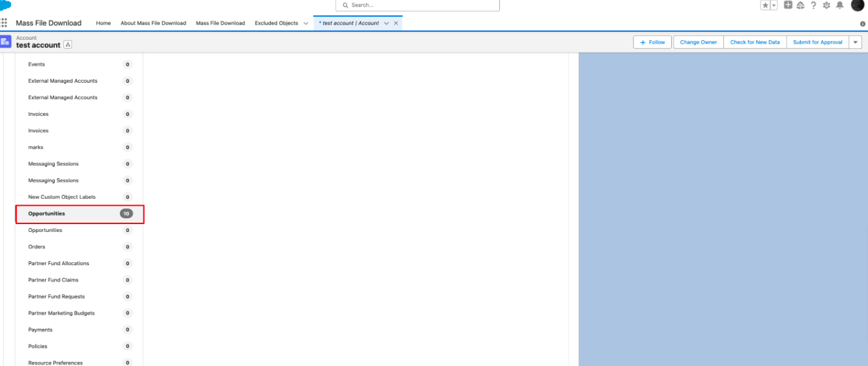
Task: Click the global Search field
Action: click(417, 5)
